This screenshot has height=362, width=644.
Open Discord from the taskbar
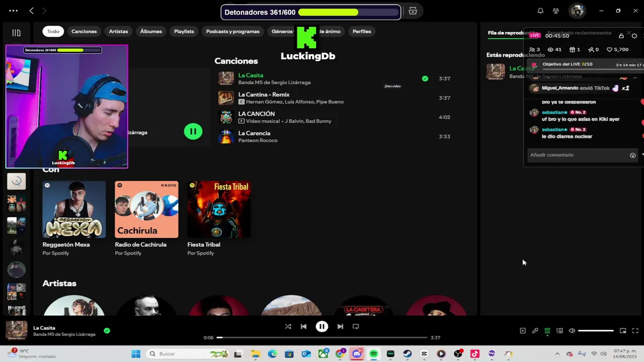(357, 354)
